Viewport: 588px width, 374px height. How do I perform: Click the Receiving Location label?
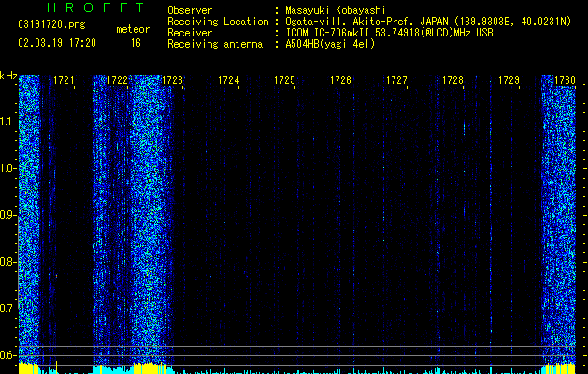[x=218, y=22]
